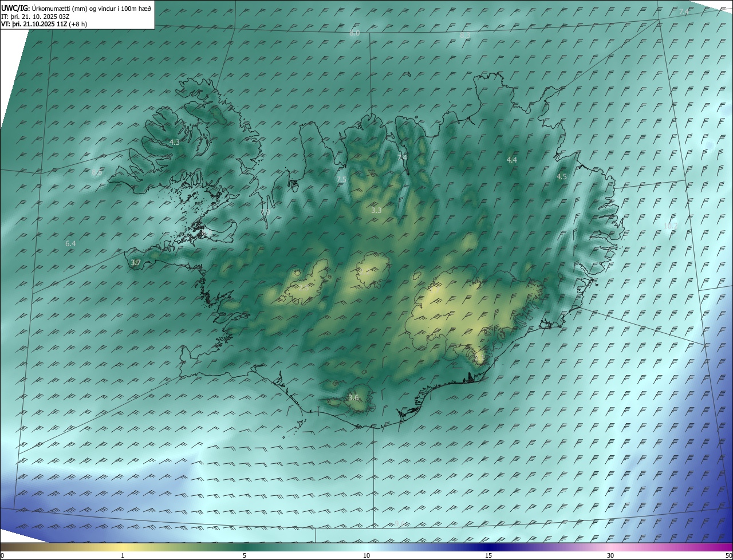Click the 9.6 value above the color scale
Screen dimensions: 733x560
coord(400,524)
